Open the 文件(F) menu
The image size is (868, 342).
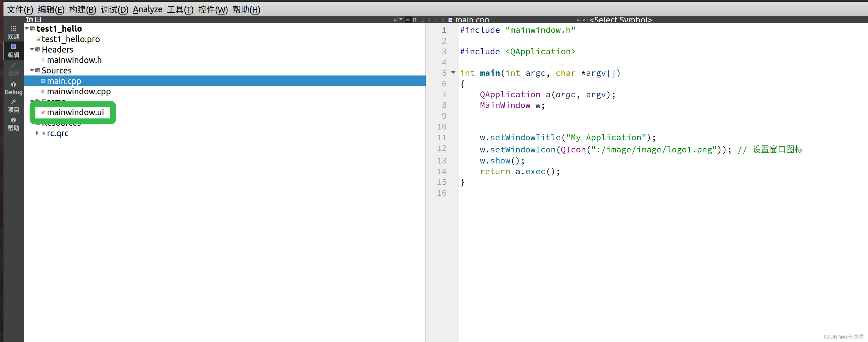pos(20,10)
